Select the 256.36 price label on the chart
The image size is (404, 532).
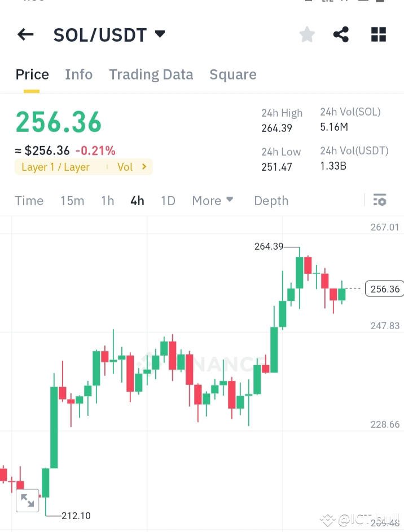[384, 289]
